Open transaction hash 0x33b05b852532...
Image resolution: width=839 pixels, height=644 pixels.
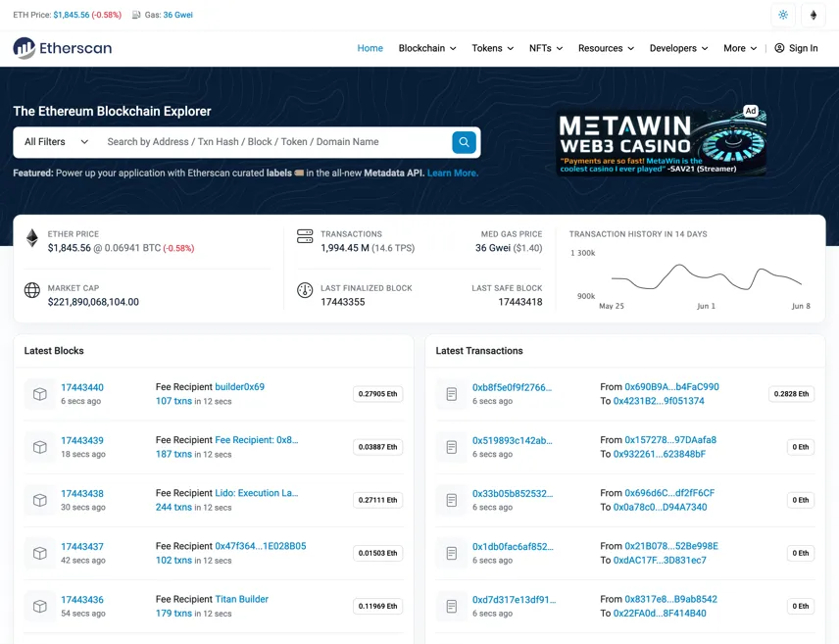click(513, 494)
